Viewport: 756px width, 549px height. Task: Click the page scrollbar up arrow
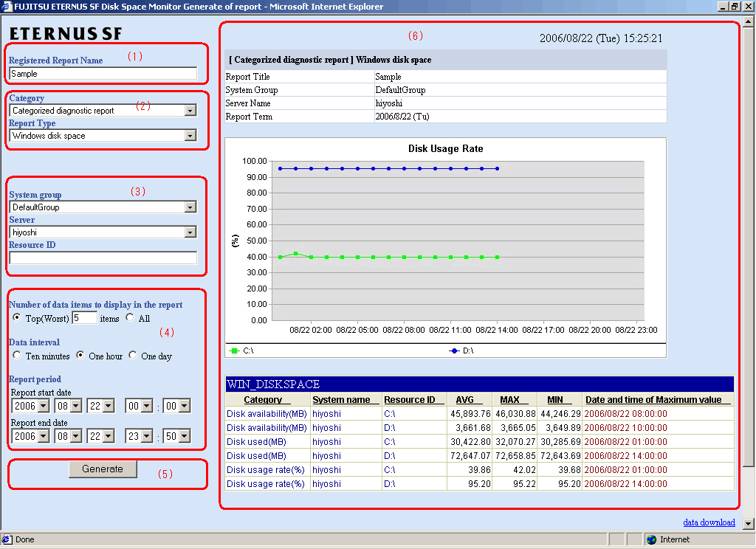pyautogui.click(x=749, y=21)
